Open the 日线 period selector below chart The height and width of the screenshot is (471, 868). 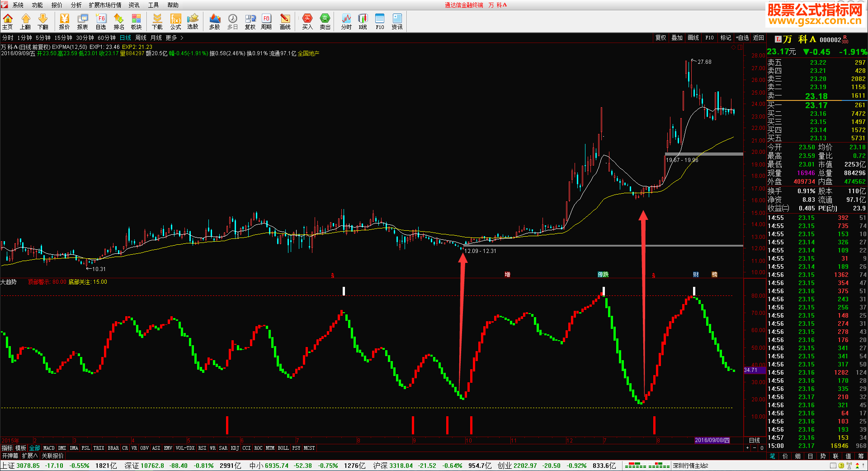coord(755,440)
